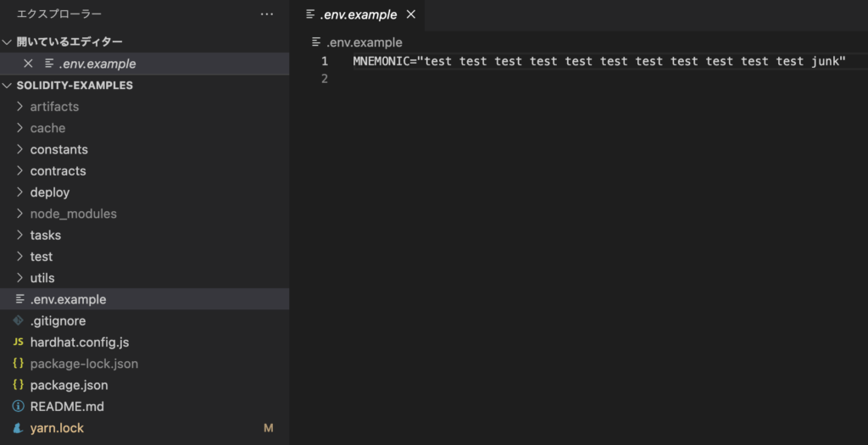
Task: Click the .gitignore git icon
Action: pyautogui.click(x=19, y=320)
